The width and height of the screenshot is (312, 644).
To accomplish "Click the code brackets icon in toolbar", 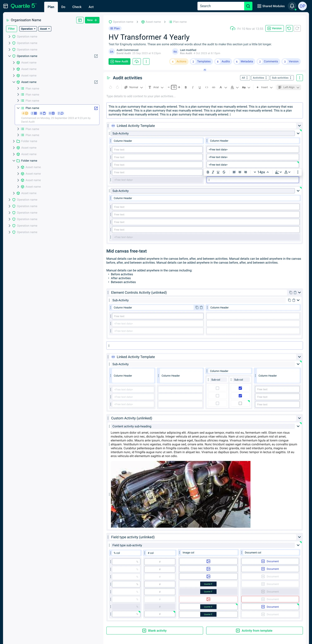I will click(x=207, y=87).
